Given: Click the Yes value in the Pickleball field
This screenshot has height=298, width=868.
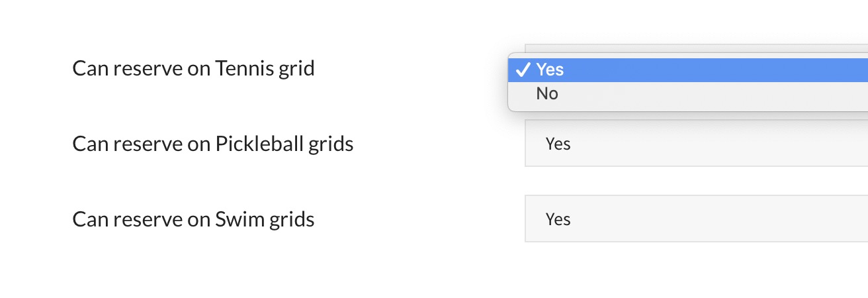Looking at the screenshot, I should tap(558, 144).
